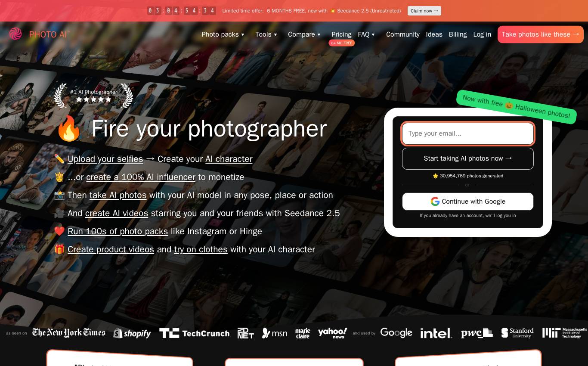Click the pwc logo
The height and width of the screenshot is (366, 588).
coord(477,333)
